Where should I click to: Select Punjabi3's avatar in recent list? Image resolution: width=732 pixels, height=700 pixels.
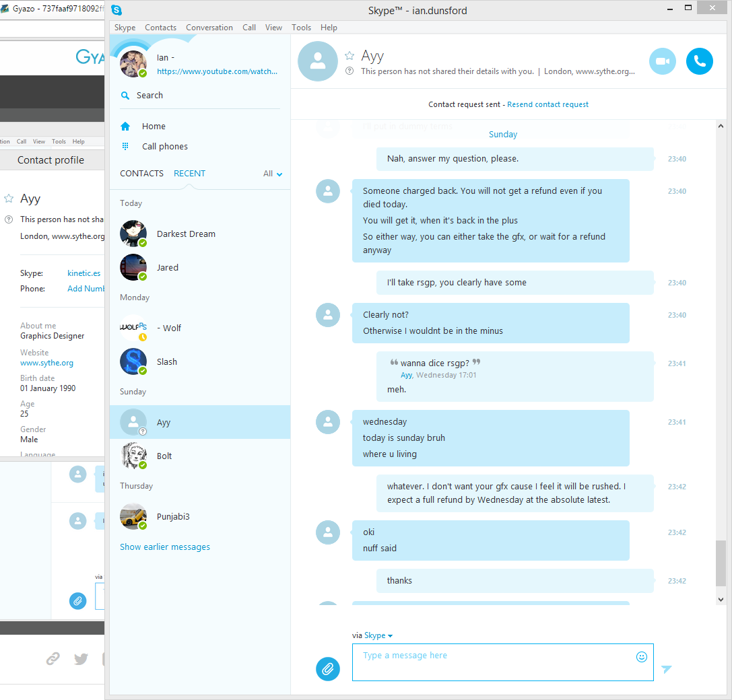tap(133, 517)
